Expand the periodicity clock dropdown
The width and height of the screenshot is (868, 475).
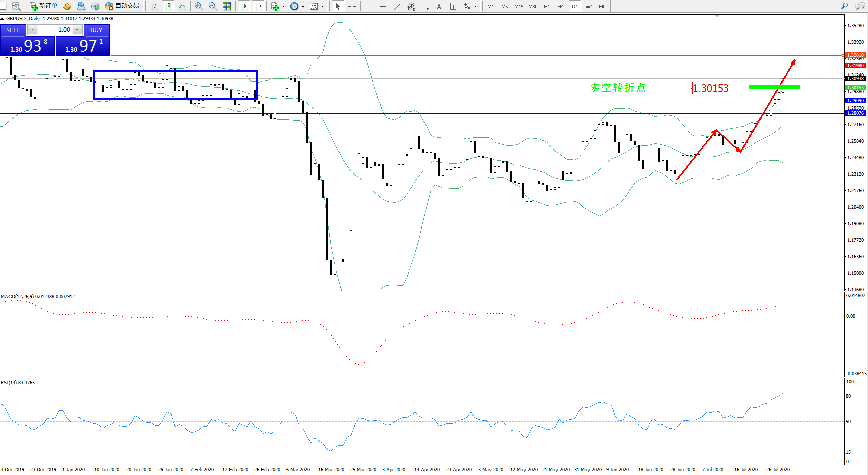click(x=303, y=7)
